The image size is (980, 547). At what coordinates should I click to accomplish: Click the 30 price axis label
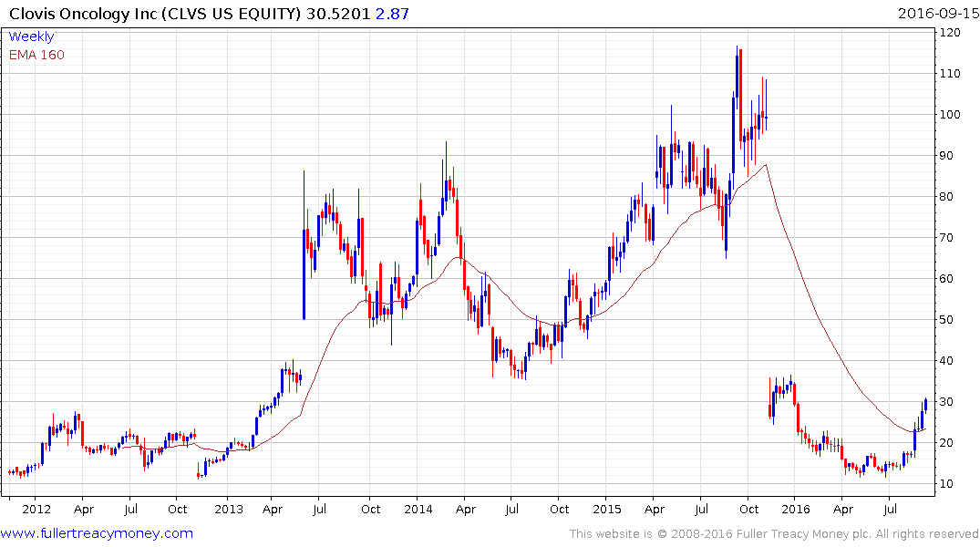tap(947, 402)
